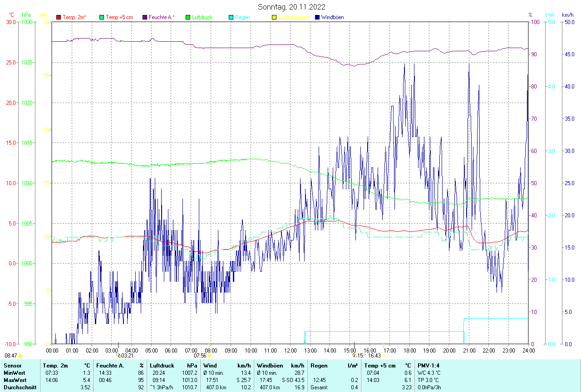Click the 07:56 sunrise time label
Viewport: 581px width, 392px height.
coord(200,356)
